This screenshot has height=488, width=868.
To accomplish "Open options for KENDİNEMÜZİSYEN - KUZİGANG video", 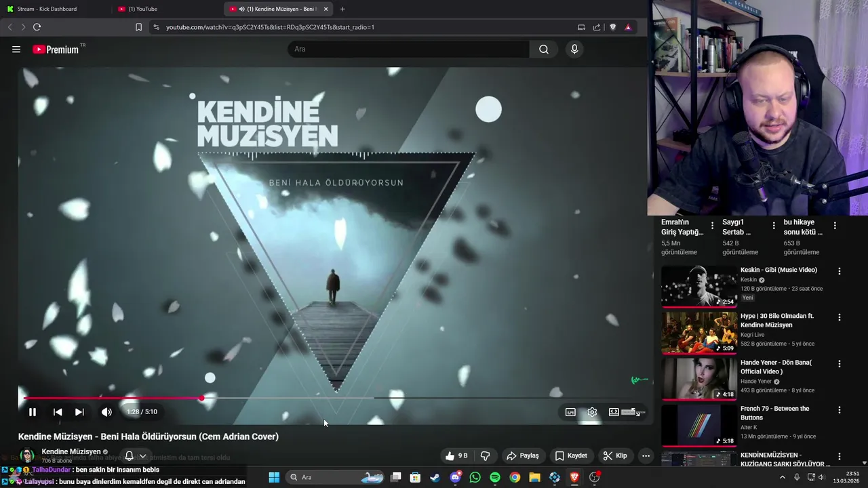I will coord(839,456).
